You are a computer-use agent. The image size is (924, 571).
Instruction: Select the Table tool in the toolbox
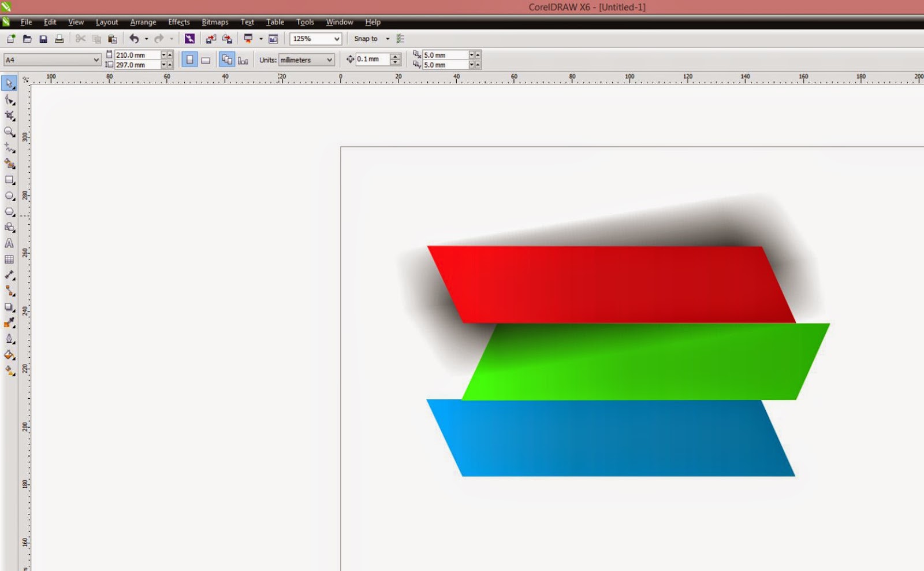click(9, 259)
